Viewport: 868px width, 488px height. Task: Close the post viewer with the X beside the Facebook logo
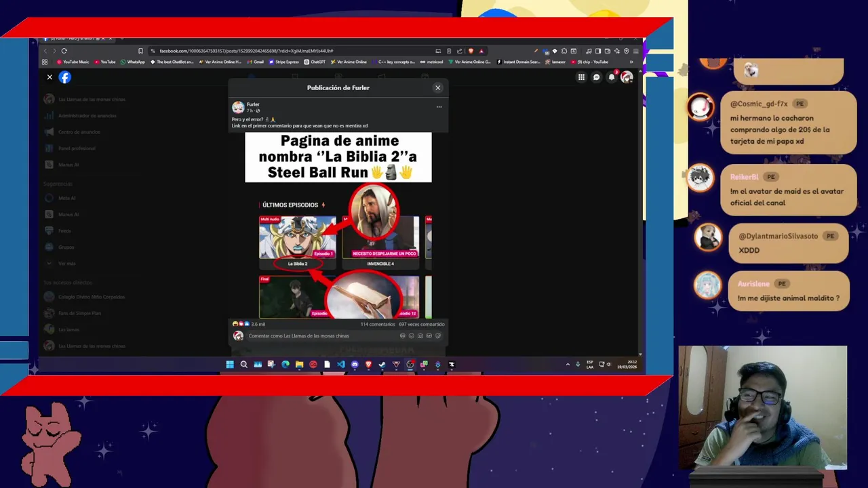(x=50, y=77)
